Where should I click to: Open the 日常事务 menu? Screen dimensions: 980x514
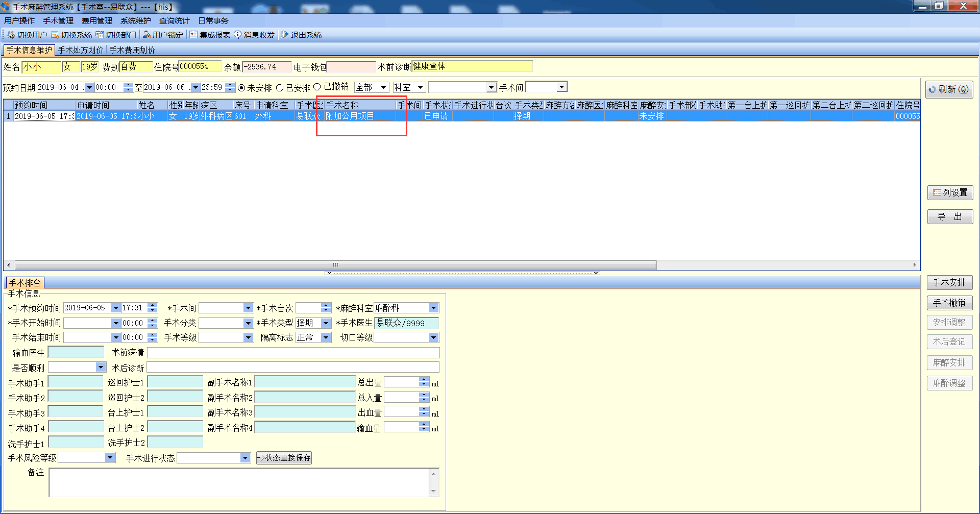point(213,20)
